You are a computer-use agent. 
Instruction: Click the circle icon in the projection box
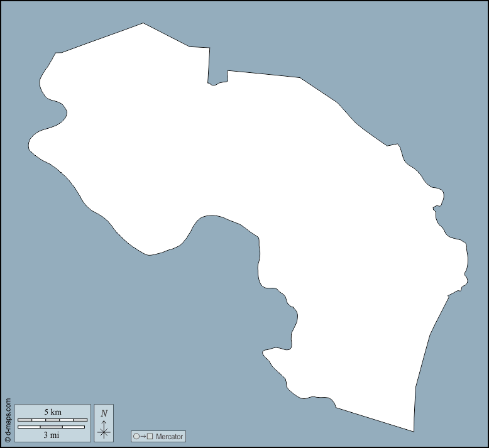(136, 436)
